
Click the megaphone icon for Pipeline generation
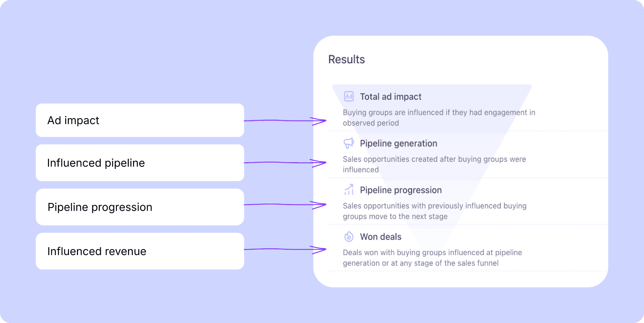349,143
